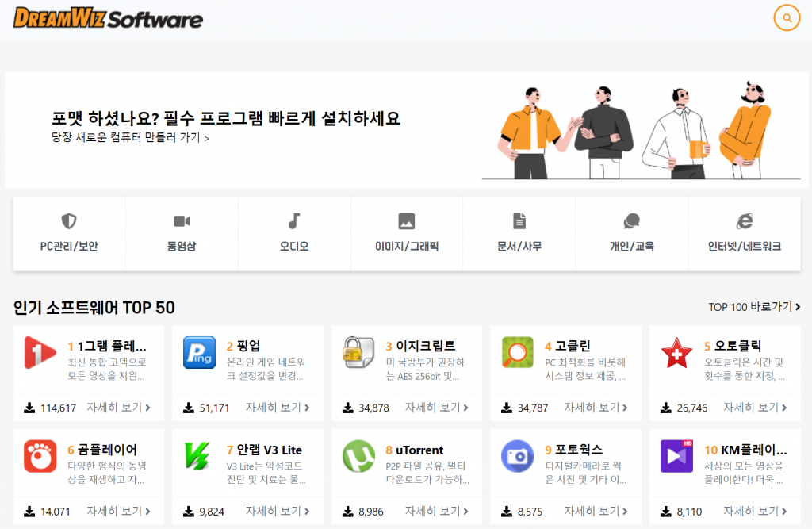Click the illustrated people banner image
Viewport: 812px width, 529px height.
tap(641, 131)
